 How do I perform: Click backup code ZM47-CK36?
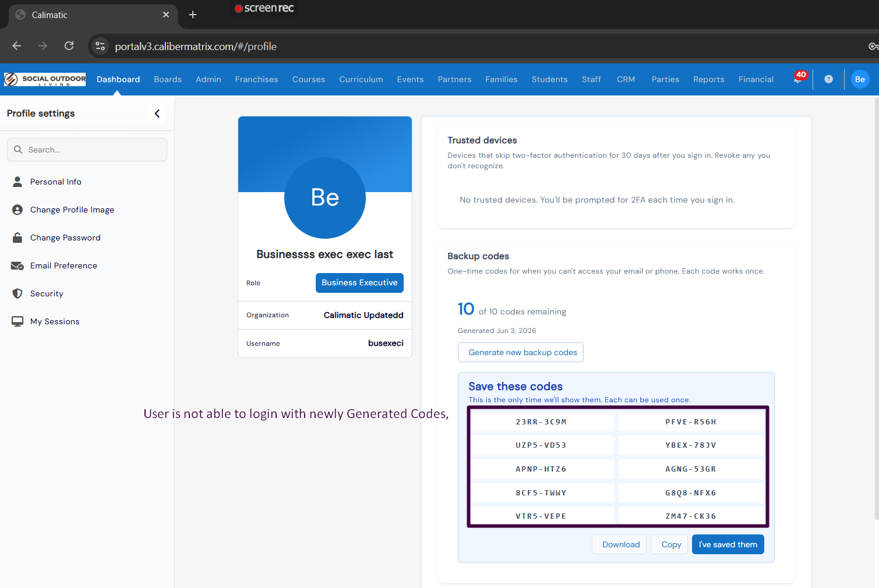point(691,516)
